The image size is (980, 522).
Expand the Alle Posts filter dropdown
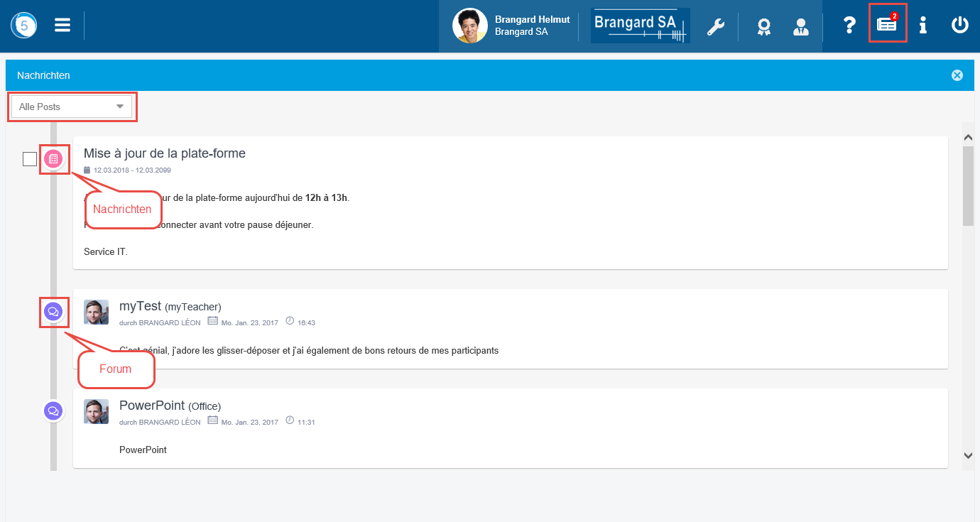pyautogui.click(x=72, y=107)
